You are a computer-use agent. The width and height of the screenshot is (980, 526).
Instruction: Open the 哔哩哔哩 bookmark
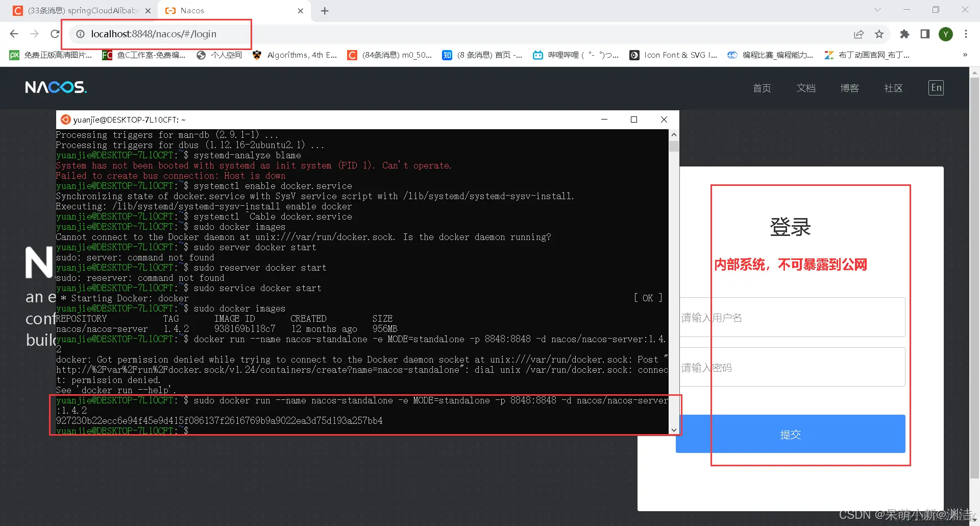(576, 55)
